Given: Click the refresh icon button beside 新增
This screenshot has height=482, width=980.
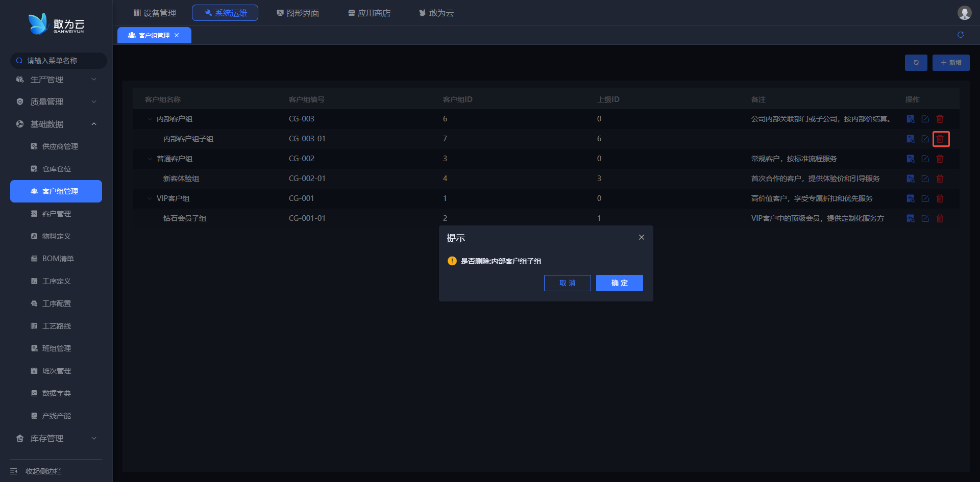Looking at the screenshot, I should tap(916, 63).
